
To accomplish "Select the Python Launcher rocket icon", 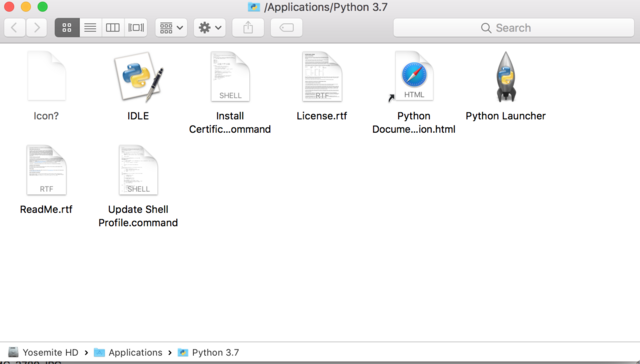I will pos(506,76).
